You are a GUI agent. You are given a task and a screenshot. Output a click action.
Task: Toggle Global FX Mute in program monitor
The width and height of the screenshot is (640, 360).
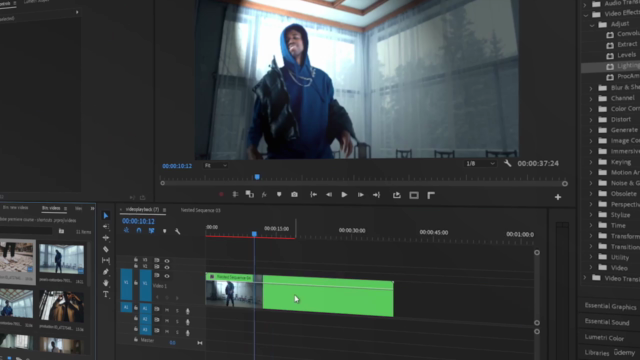click(264, 195)
